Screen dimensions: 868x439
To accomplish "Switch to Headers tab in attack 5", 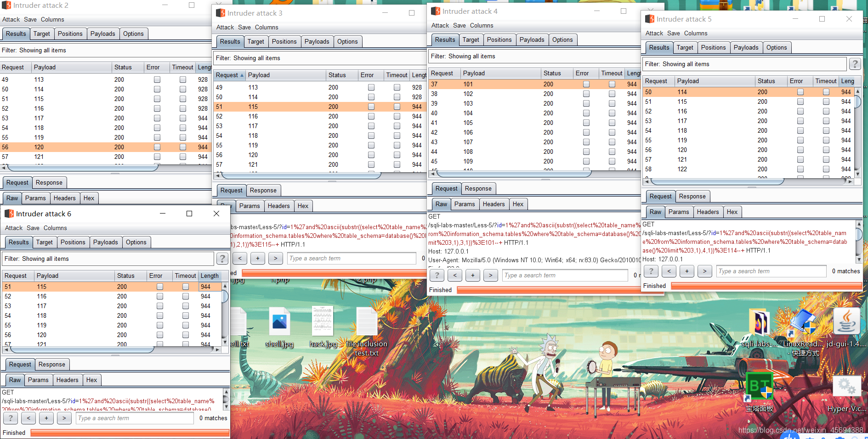I will tap(708, 212).
